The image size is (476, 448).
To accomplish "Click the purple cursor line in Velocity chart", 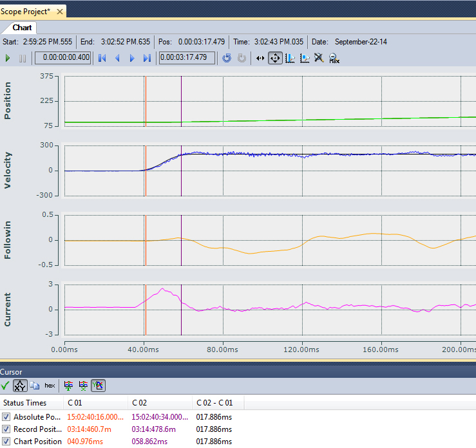I will (181, 171).
